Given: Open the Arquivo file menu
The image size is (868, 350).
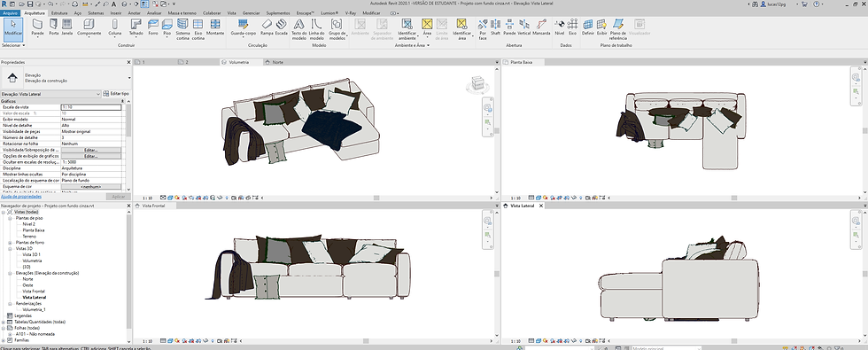Looking at the screenshot, I should (x=11, y=12).
